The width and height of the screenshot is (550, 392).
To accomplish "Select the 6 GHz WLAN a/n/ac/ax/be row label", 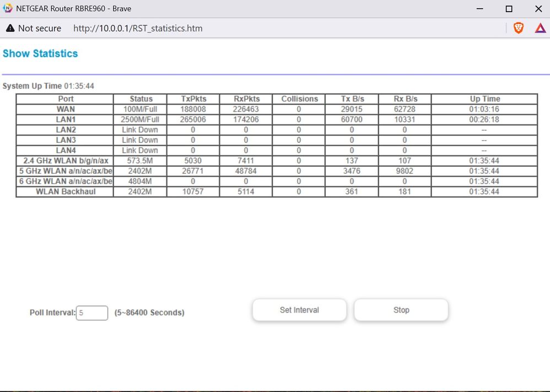I will point(66,181).
